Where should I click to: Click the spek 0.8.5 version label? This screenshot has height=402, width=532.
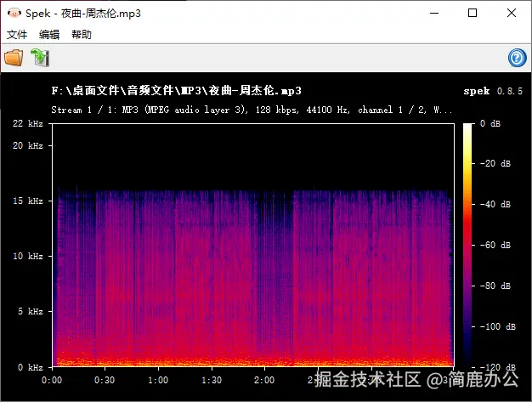click(x=493, y=91)
